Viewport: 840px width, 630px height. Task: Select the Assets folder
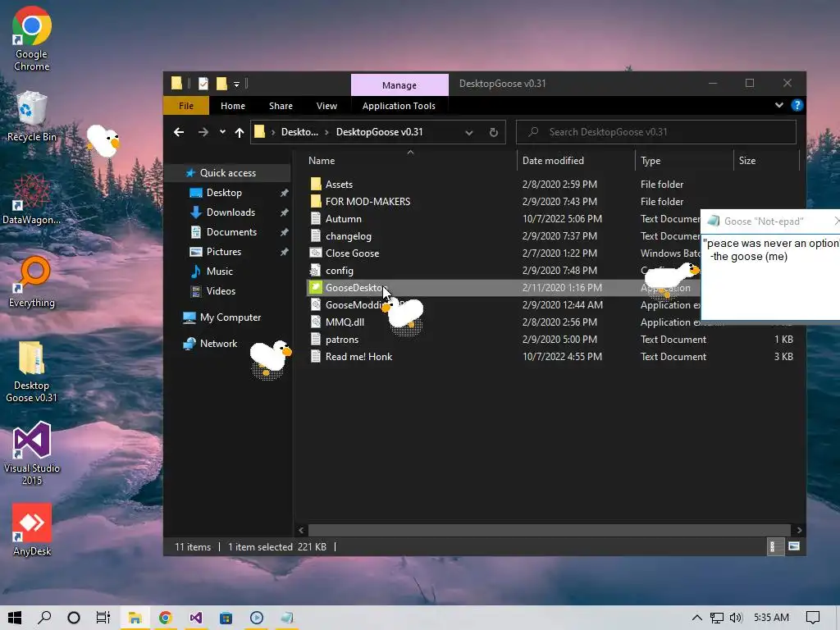pos(339,185)
